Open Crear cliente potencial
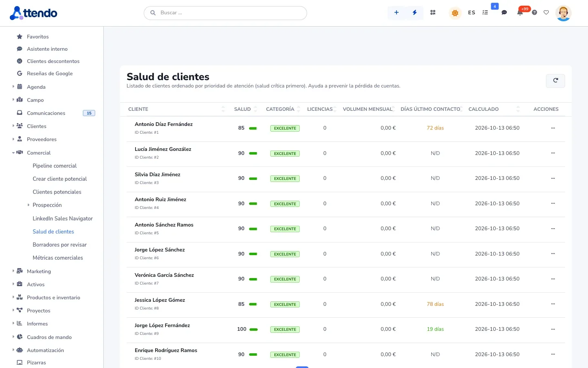 coord(60,179)
